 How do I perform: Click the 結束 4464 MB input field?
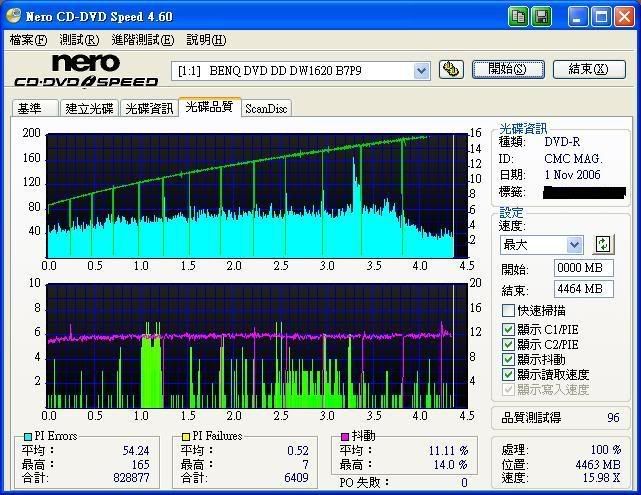click(584, 289)
